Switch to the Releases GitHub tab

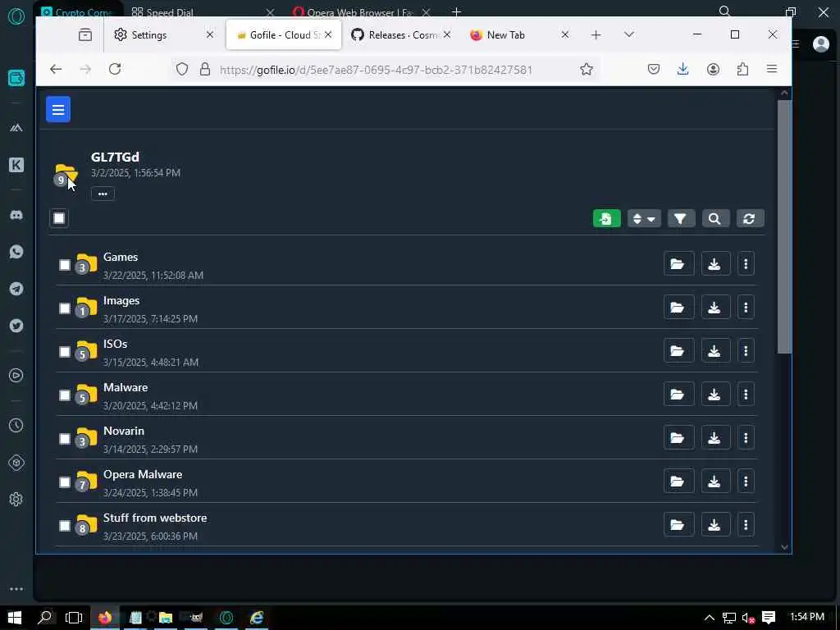click(x=402, y=34)
